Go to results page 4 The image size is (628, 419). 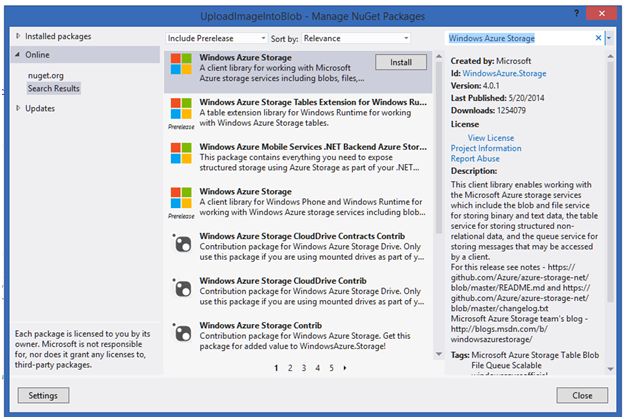318,368
